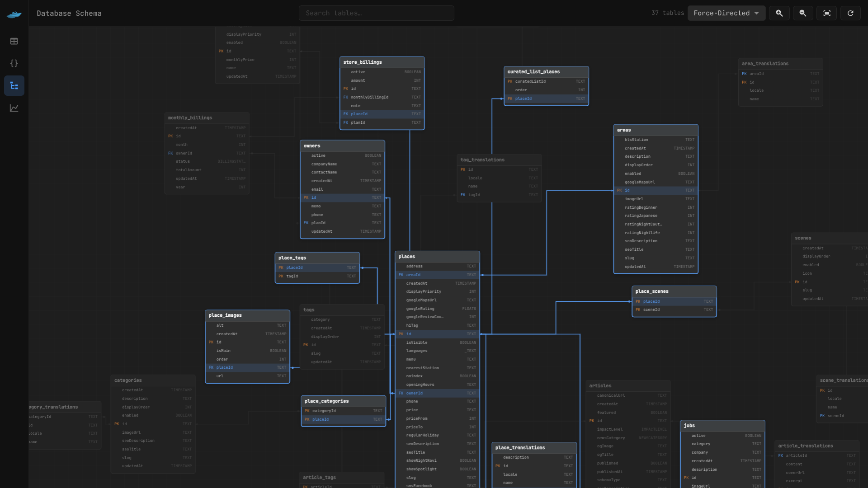Select the tag_translations table header
This screenshot has height=488, width=868.
(x=499, y=160)
